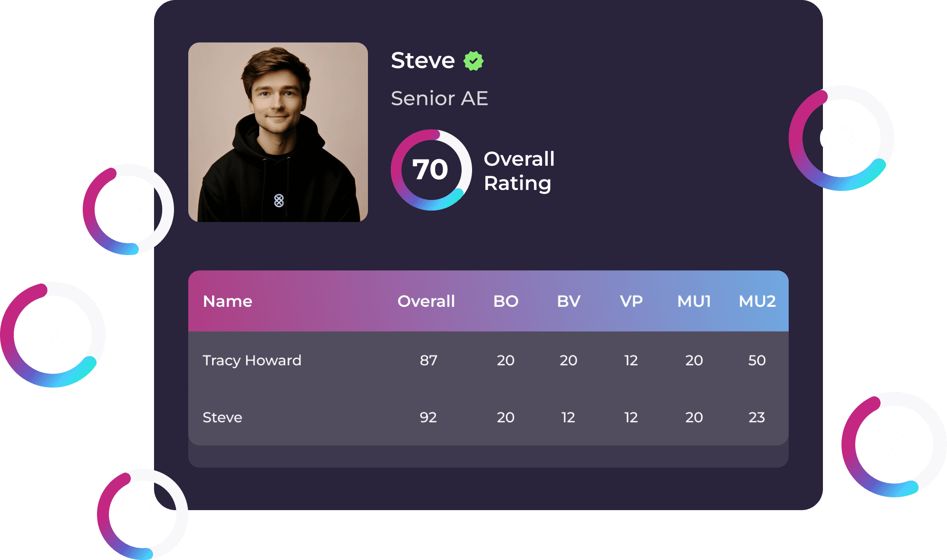Click the green verified badge beside Steve
Image resolution: width=947 pixels, height=560 pixels.
coord(473,61)
